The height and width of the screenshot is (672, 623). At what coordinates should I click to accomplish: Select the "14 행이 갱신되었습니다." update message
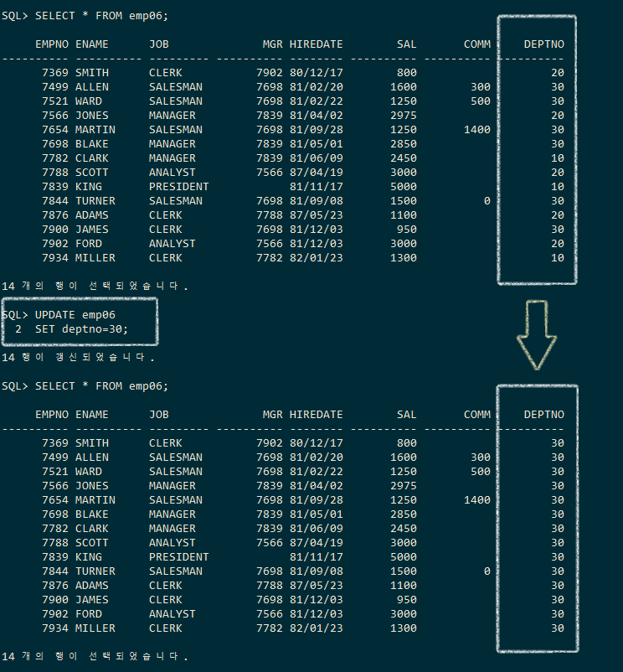(78, 358)
